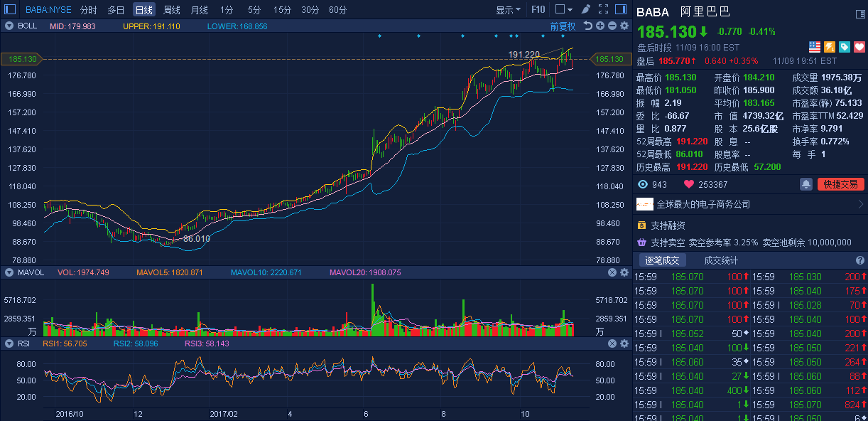
Task: Switch to 5分 five-minute chart
Action: [254, 10]
